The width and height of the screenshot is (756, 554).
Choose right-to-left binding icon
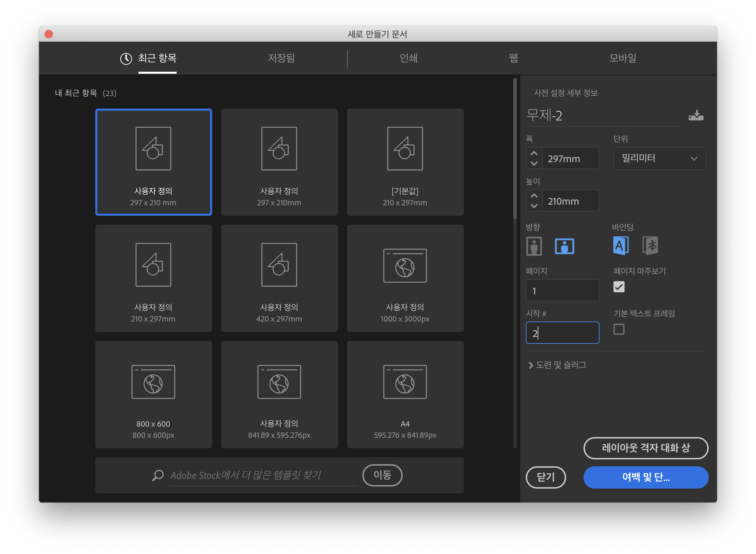pyautogui.click(x=650, y=245)
